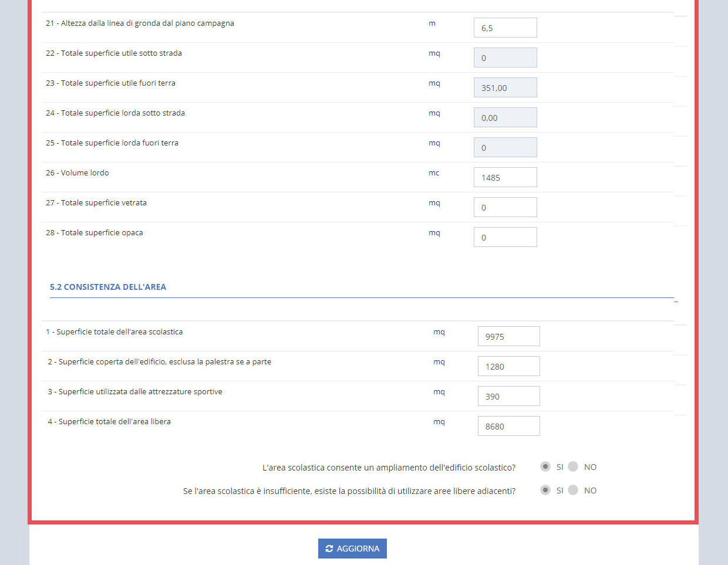
Task: Click the Superficie totale dell'area scolastica field
Action: (x=508, y=336)
